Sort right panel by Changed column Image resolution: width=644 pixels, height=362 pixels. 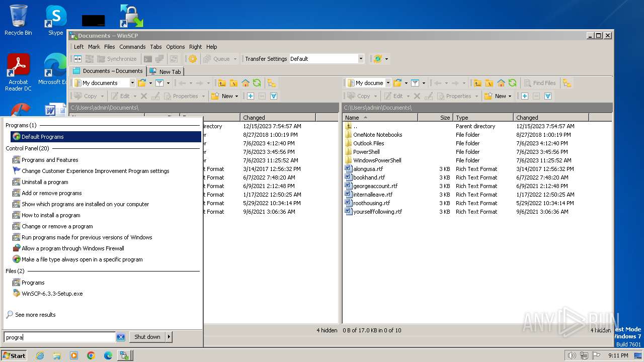[x=551, y=117]
